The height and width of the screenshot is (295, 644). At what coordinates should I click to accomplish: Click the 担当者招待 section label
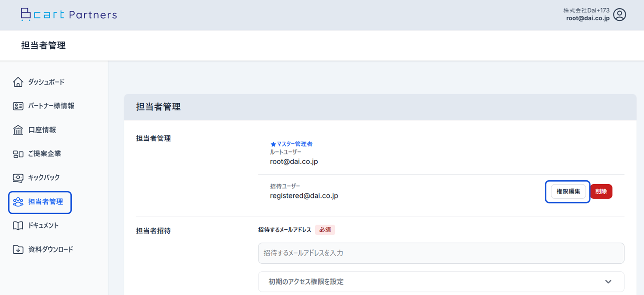(x=153, y=231)
